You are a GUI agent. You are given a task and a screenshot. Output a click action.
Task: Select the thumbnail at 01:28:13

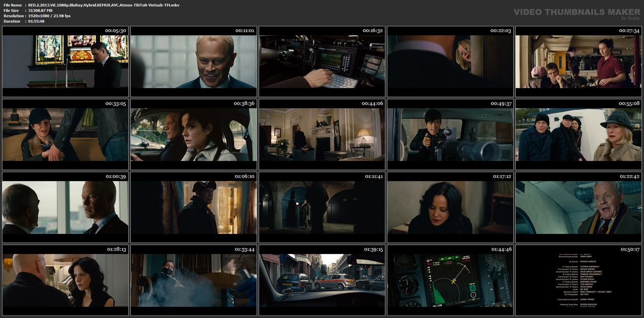(x=65, y=280)
